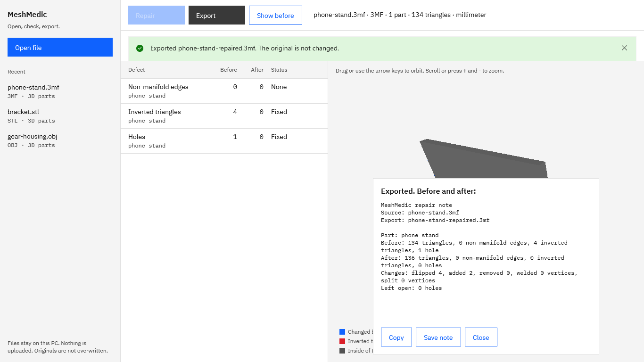Click the Show before button

click(275, 15)
